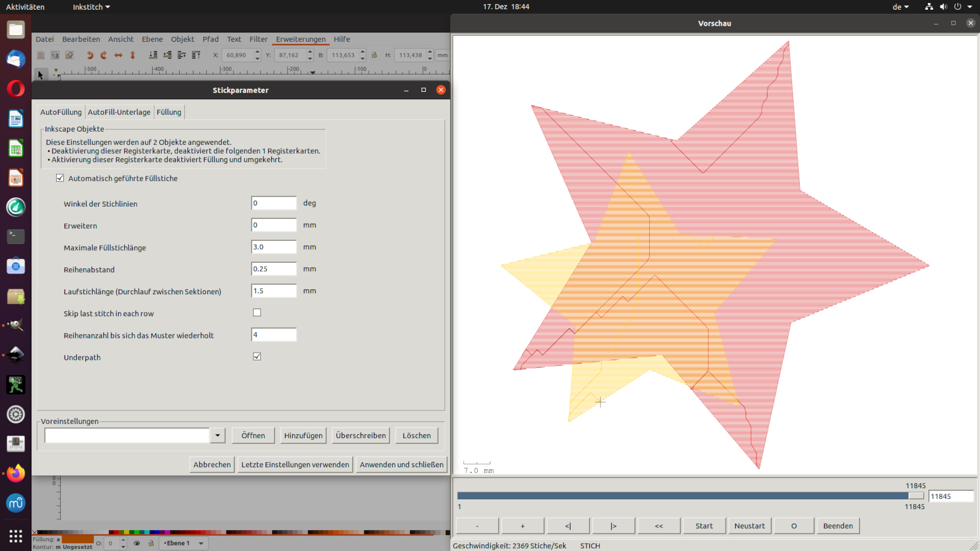The width and height of the screenshot is (980, 551).
Task: Click the select all objects icon
Action: pos(41,55)
